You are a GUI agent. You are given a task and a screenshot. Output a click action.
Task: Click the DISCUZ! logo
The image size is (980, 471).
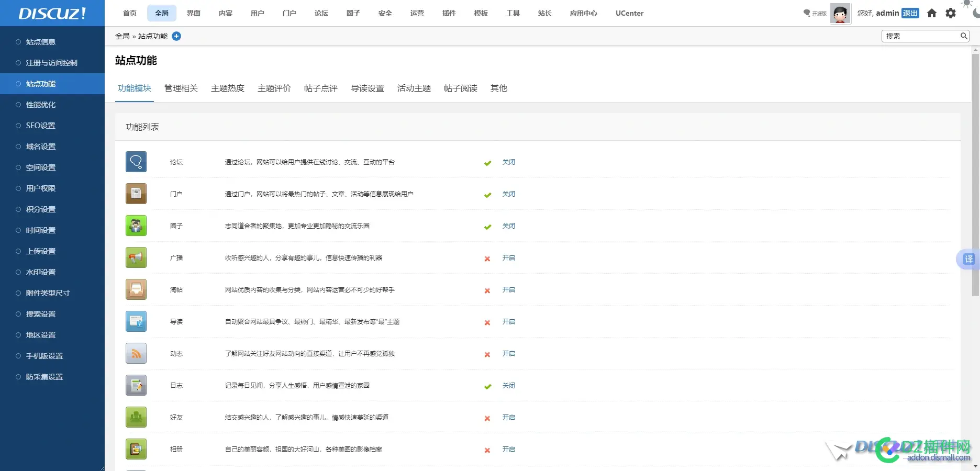[52, 13]
